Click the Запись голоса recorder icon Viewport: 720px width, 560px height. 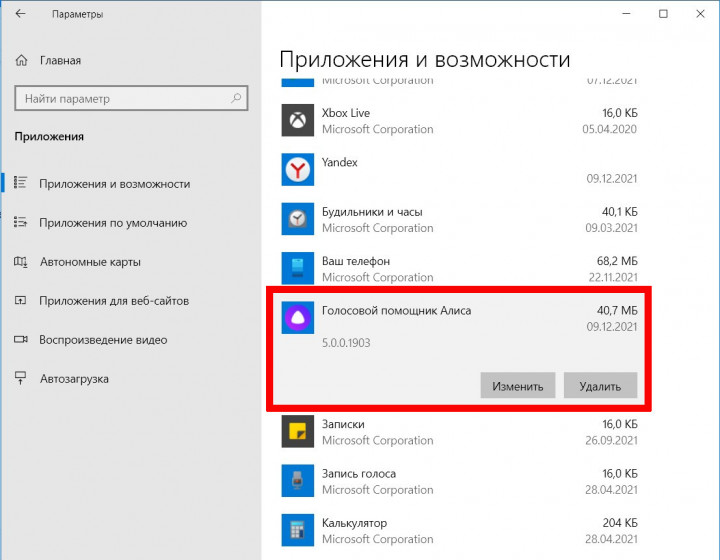[297, 482]
